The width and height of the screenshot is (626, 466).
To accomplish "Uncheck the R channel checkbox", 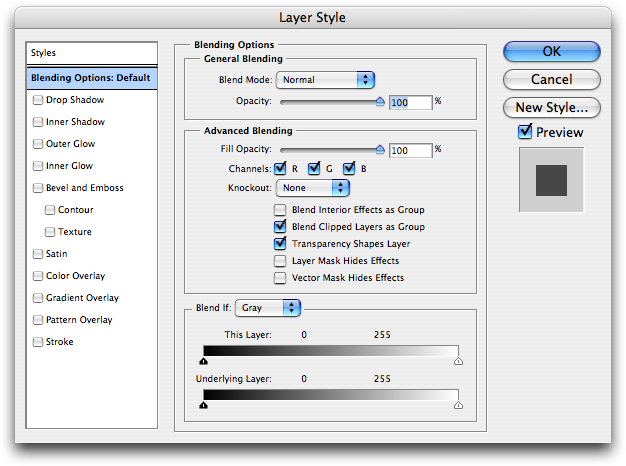I will pos(280,169).
